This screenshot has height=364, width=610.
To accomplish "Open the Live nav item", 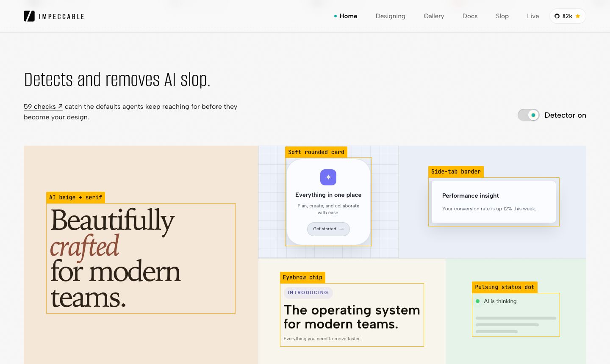I will (x=533, y=16).
